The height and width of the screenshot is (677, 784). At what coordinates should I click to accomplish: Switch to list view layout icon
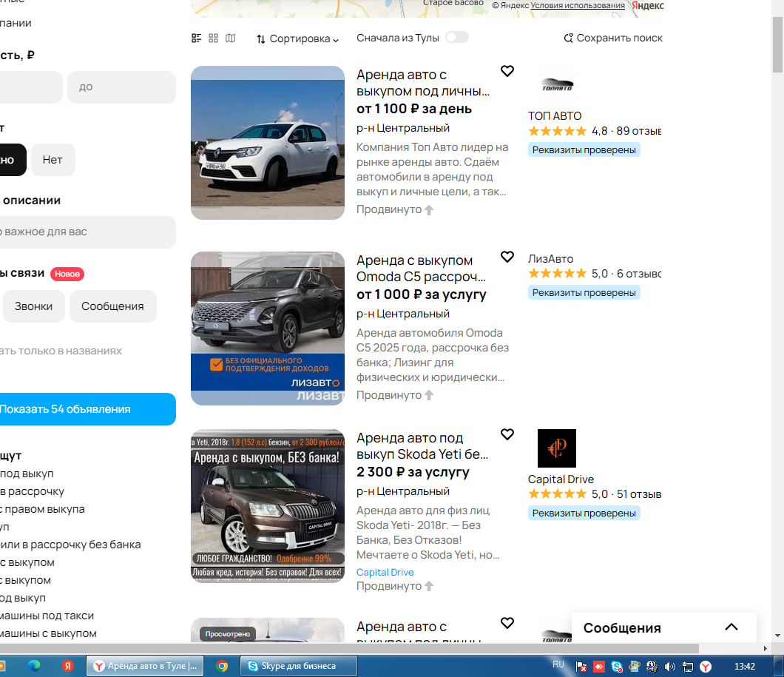[197, 38]
